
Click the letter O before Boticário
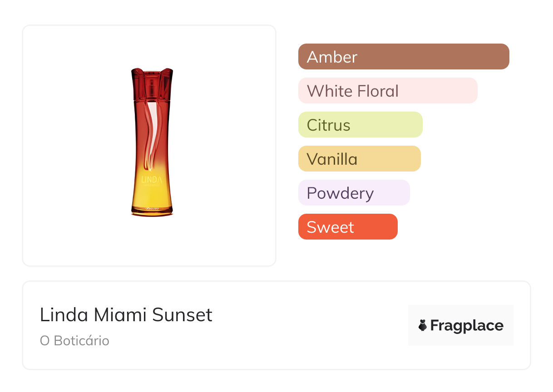[x=44, y=341]
